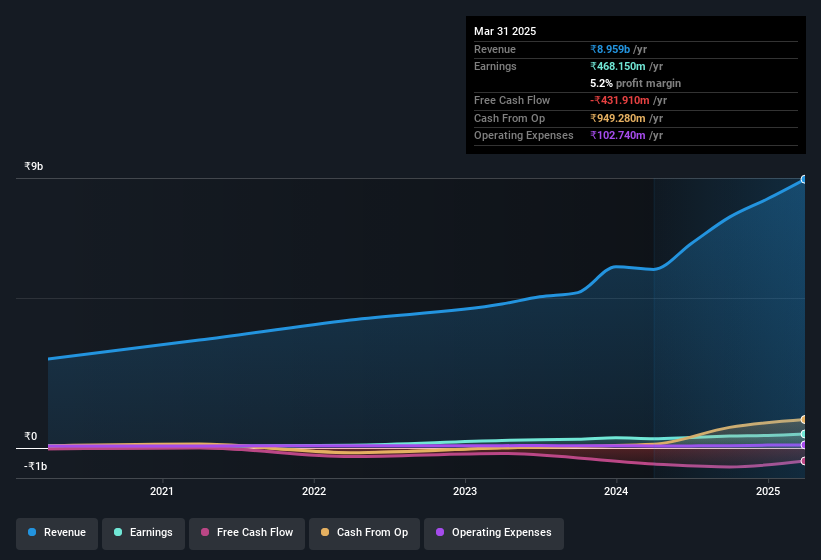Click the ₹949.280m cash from op value

[x=618, y=118]
